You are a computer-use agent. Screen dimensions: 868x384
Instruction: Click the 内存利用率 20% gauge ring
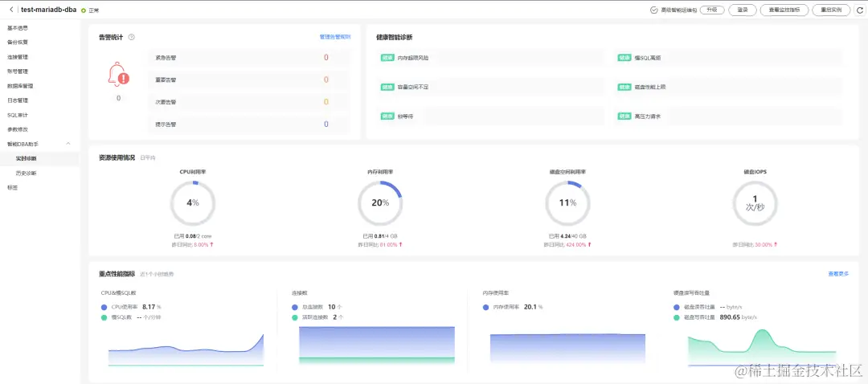[380, 203]
